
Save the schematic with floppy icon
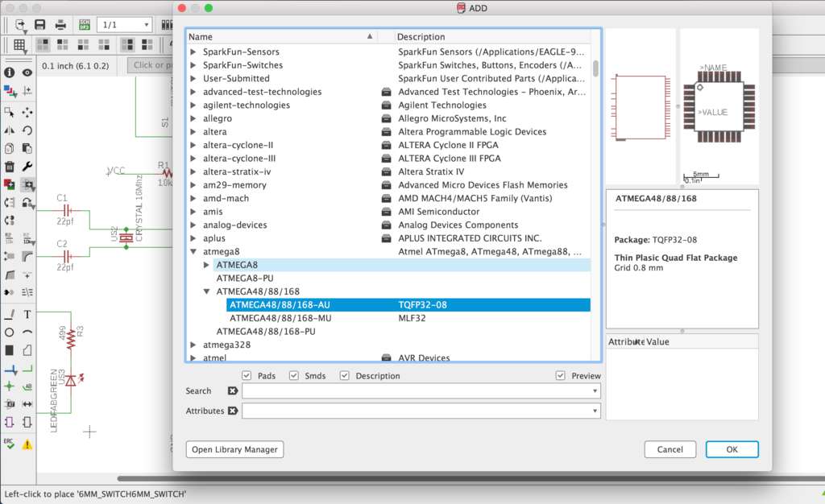pos(40,25)
